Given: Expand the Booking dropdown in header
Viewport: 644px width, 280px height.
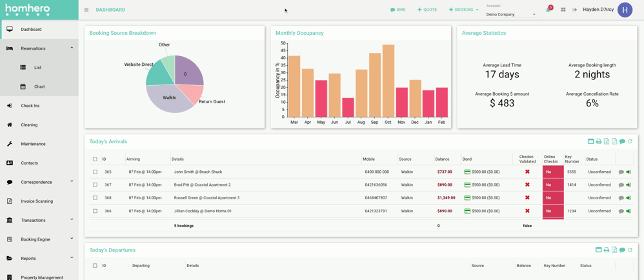Looking at the screenshot, I should [x=464, y=10].
